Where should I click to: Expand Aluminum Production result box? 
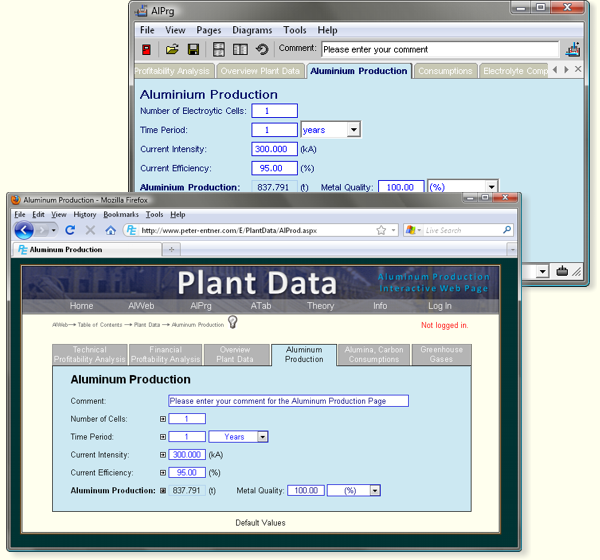[x=163, y=491]
